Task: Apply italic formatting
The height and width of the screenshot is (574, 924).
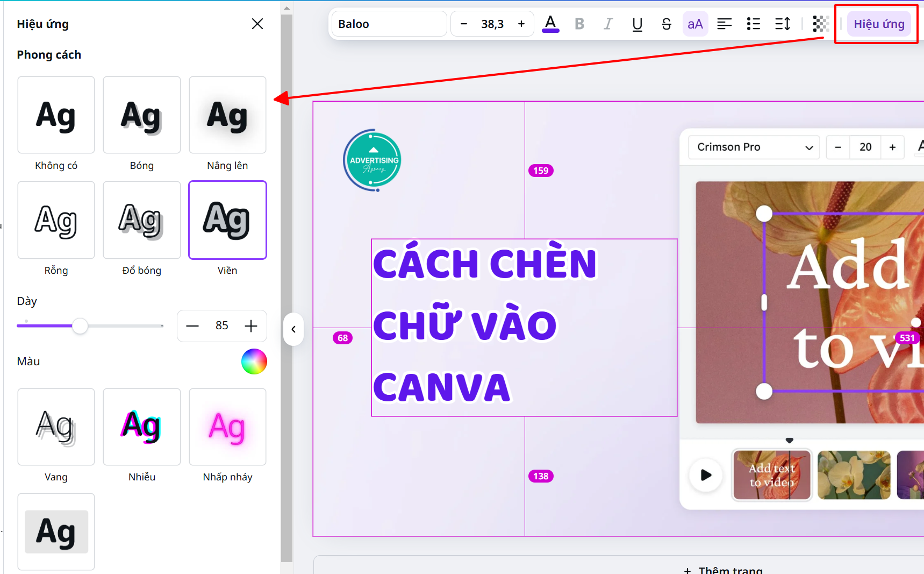Action: tap(608, 24)
